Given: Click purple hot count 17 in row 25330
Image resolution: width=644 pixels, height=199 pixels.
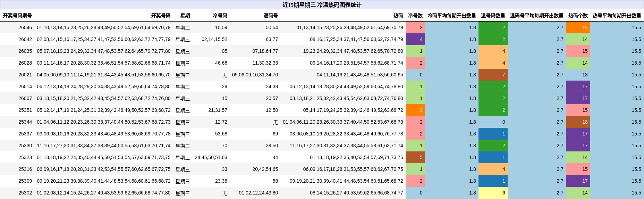Looking at the screenshot, I should click(578, 146).
